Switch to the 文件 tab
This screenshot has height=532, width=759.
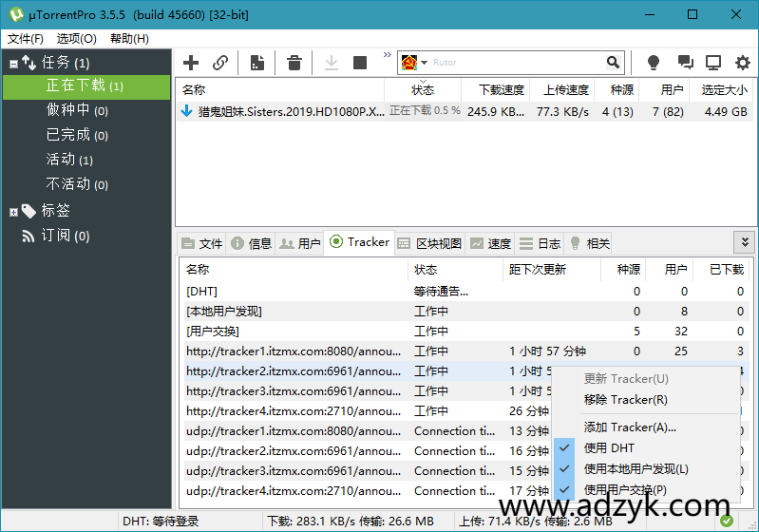tap(202, 243)
